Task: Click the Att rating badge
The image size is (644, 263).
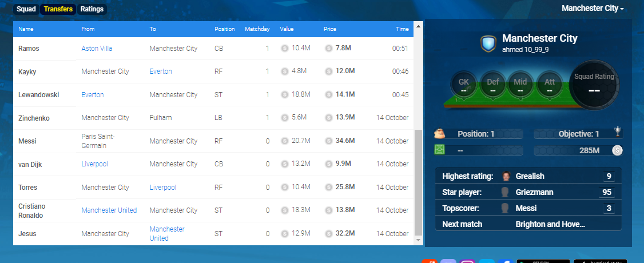Action: pos(549,85)
